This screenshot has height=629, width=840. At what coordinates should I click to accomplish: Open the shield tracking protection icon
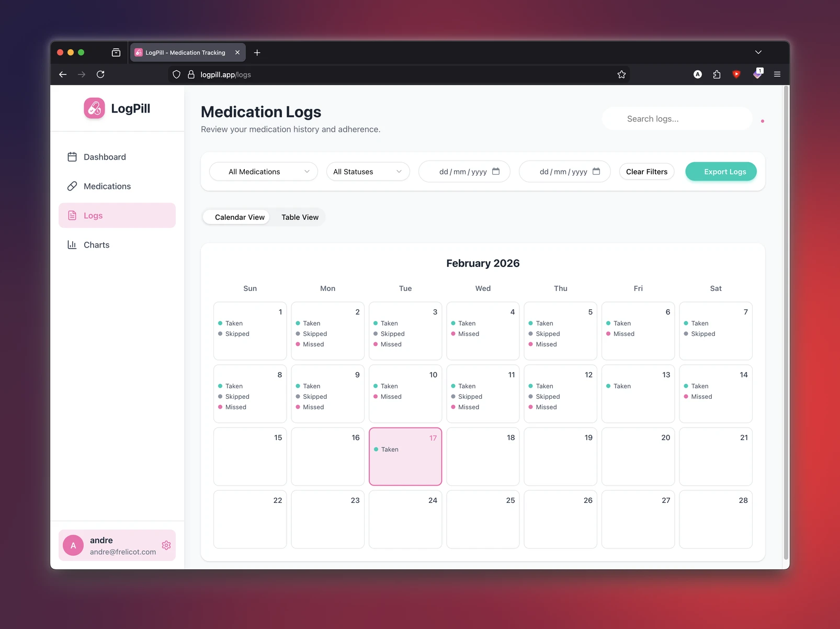click(x=177, y=74)
